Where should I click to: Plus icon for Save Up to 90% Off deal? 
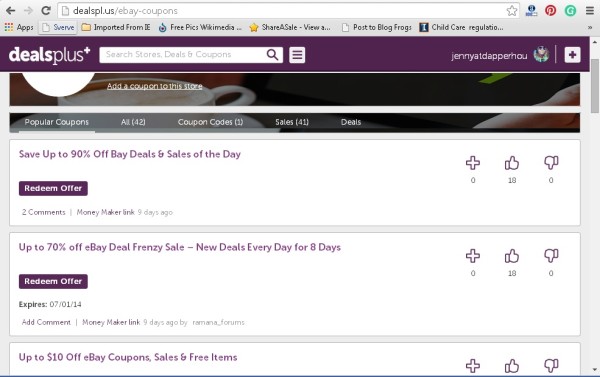(473, 163)
